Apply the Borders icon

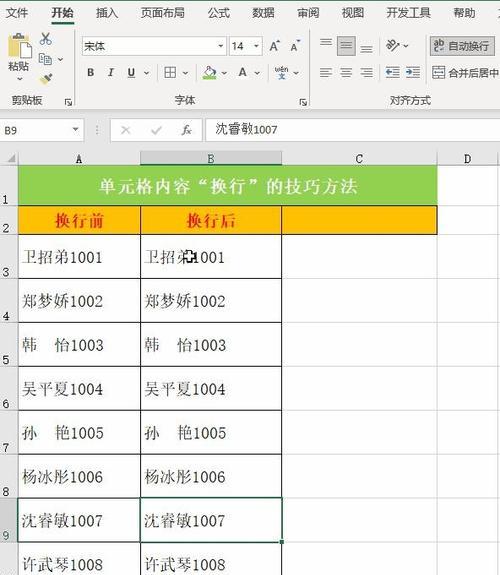pos(170,73)
